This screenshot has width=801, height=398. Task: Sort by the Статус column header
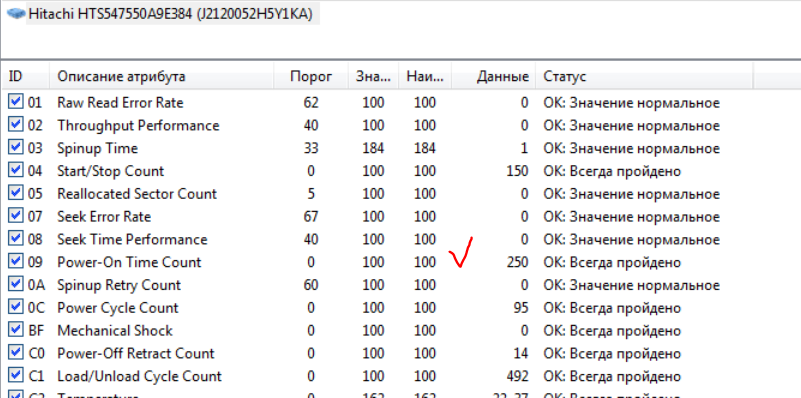pos(644,77)
